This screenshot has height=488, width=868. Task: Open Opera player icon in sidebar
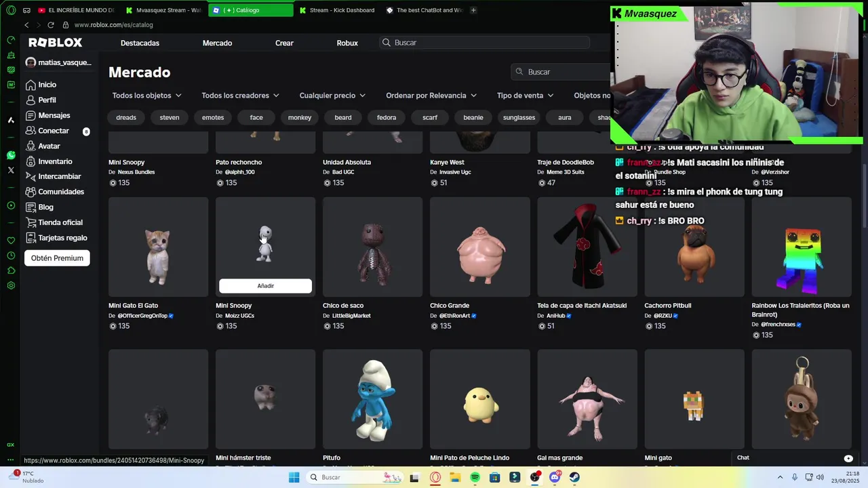pos(11,205)
